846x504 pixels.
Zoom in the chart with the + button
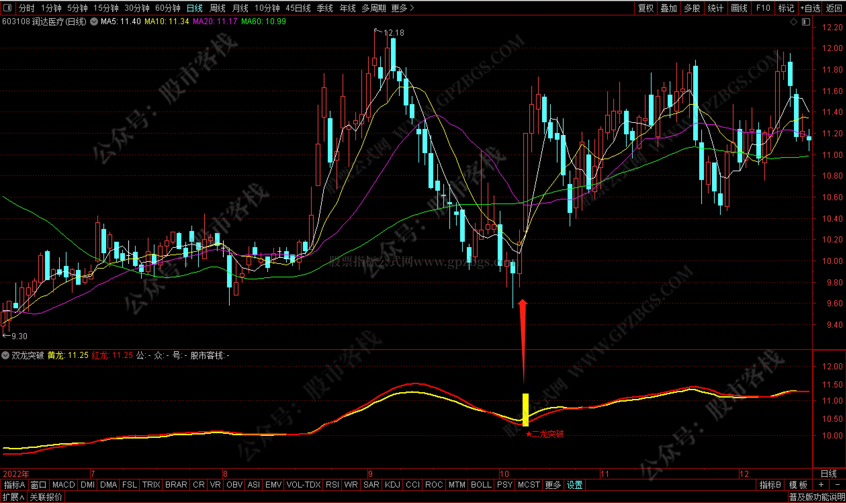click(821, 485)
